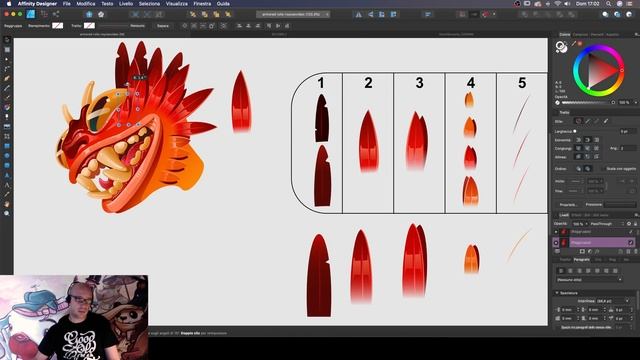Screen dimensions: 640x360
Task: Click the Tratto stroke swatch in context toolbar
Action: [x=89, y=26]
